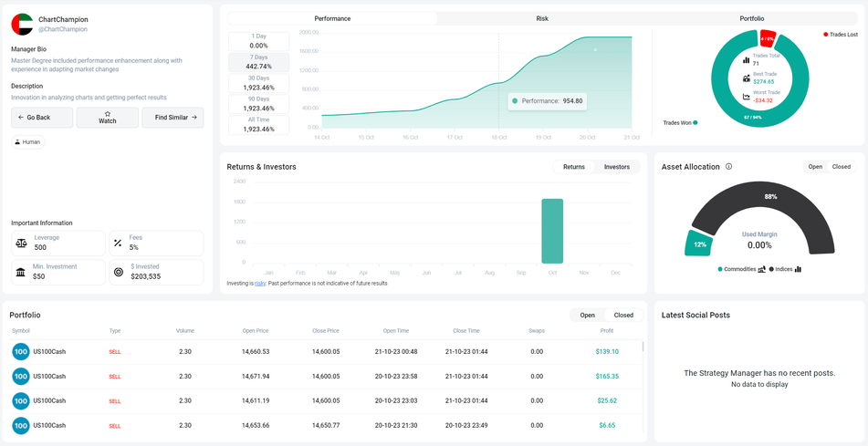
Task: Switch Returns & Investors chart to Investors
Action: [616, 167]
